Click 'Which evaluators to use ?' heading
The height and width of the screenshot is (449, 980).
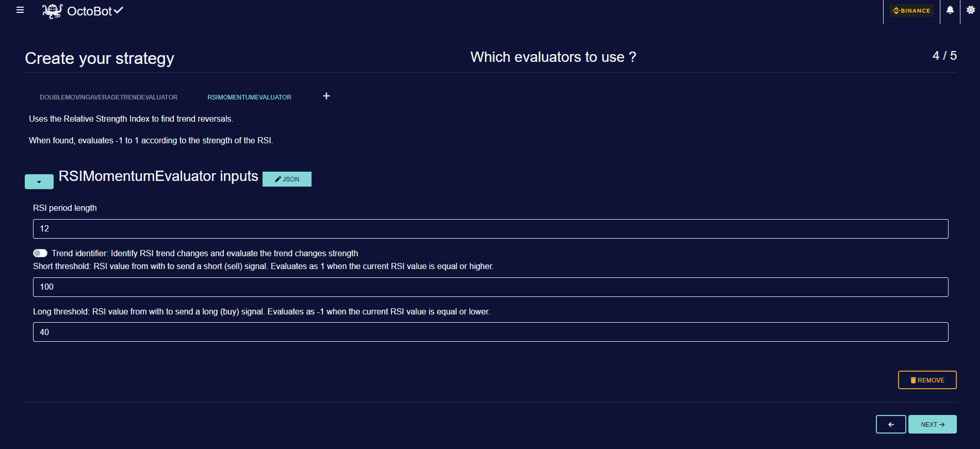click(553, 57)
